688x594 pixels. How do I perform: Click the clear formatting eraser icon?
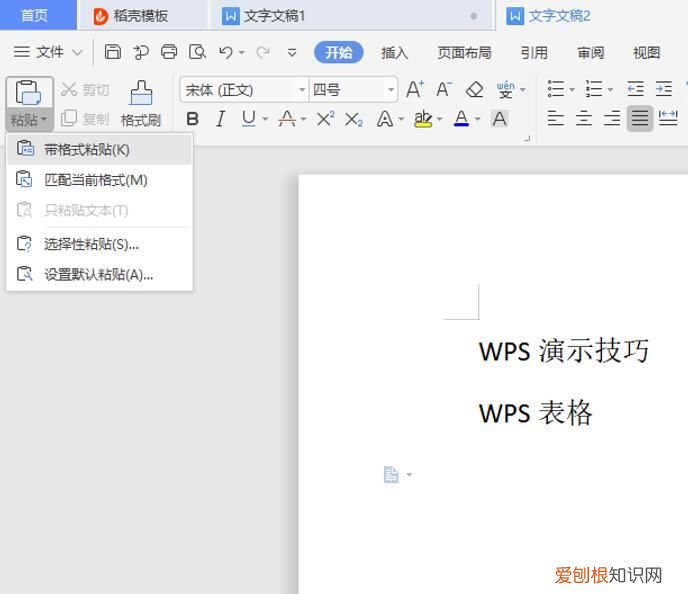coord(474,89)
